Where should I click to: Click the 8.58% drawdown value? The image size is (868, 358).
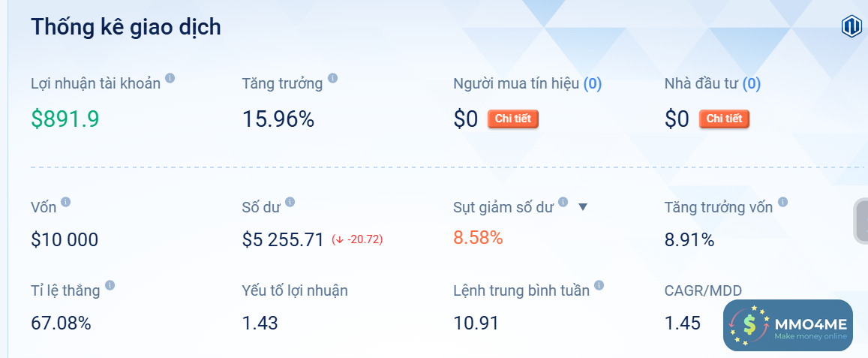pos(478,238)
